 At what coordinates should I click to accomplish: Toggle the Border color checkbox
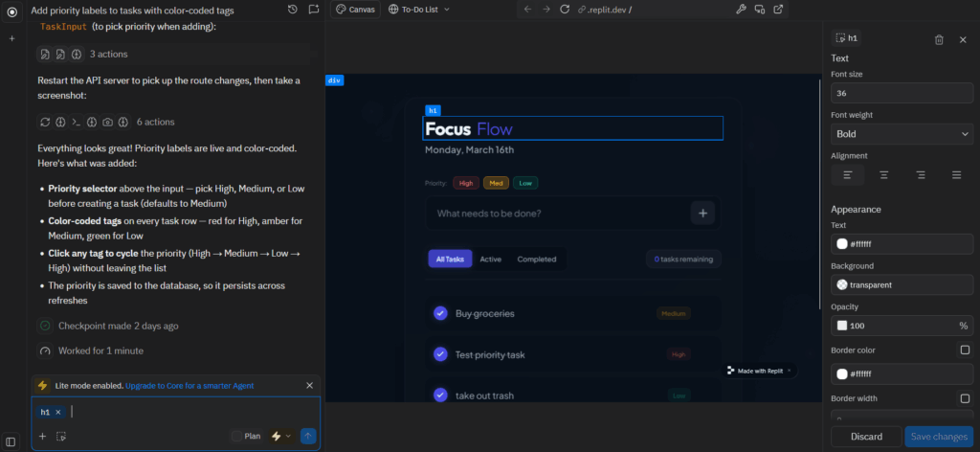coord(965,350)
